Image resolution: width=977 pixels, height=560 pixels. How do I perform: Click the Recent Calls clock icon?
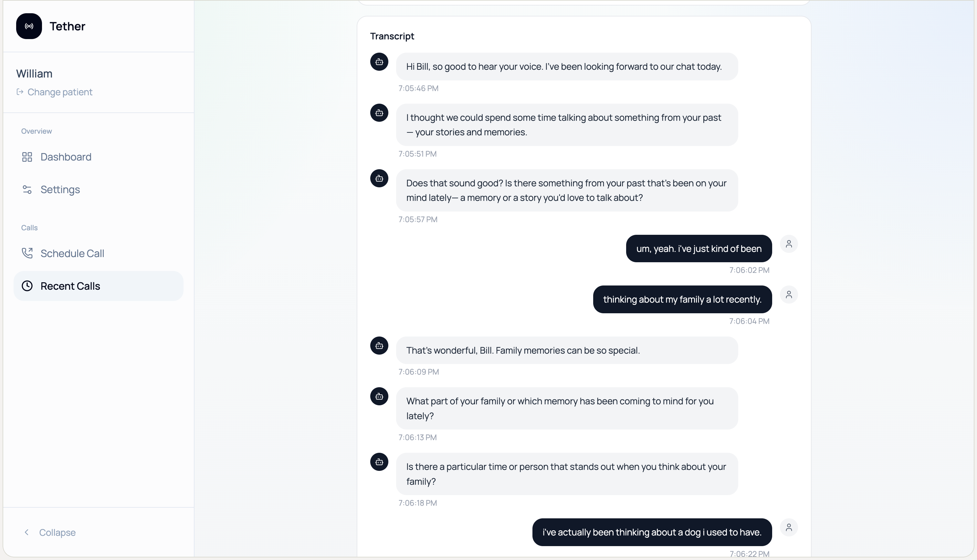(x=27, y=286)
